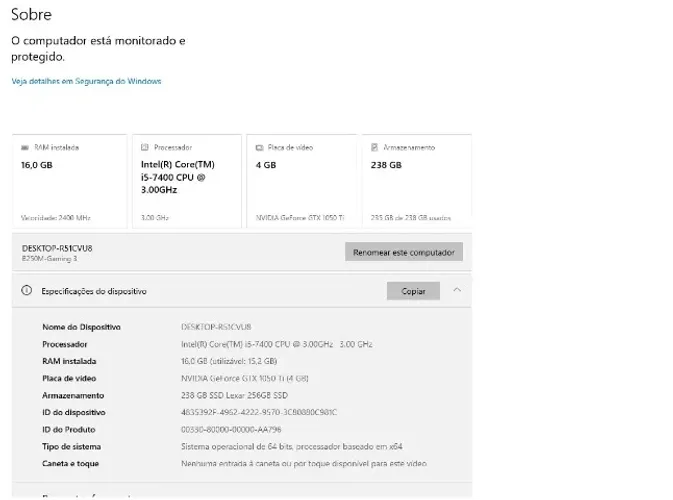Click the Processador row label in specifications
Viewport: 673px width, 500px height.
point(64,344)
